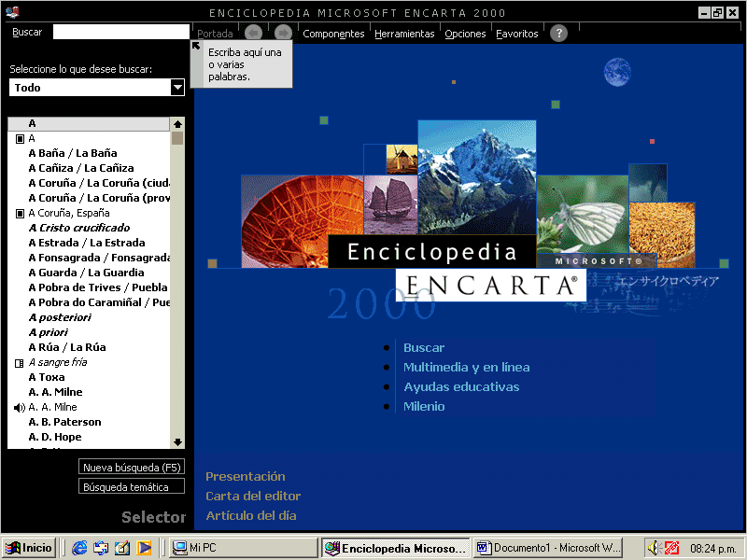Click the Outlook Express quick launch icon
Viewport: 747px width, 560px height.
click(101, 548)
